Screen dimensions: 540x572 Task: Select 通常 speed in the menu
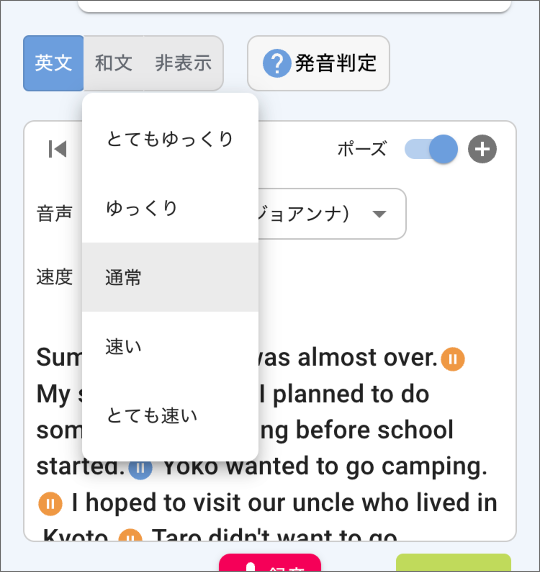(170, 277)
